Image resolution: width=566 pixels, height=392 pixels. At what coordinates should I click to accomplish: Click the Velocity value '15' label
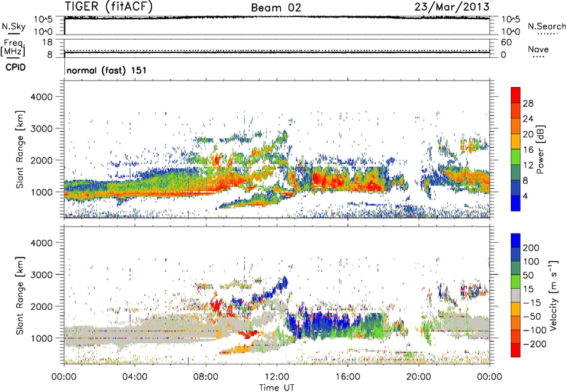528,289
